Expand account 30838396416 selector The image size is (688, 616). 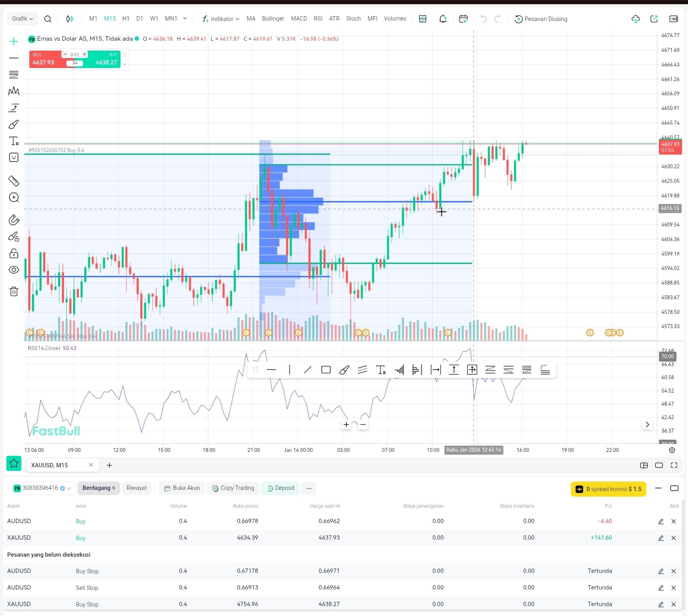tap(42, 488)
